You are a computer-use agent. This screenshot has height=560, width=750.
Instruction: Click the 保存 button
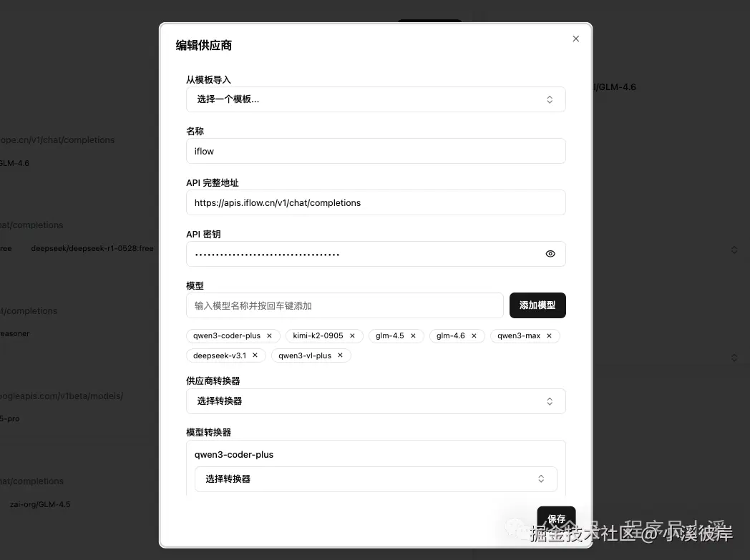[x=556, y=519]
